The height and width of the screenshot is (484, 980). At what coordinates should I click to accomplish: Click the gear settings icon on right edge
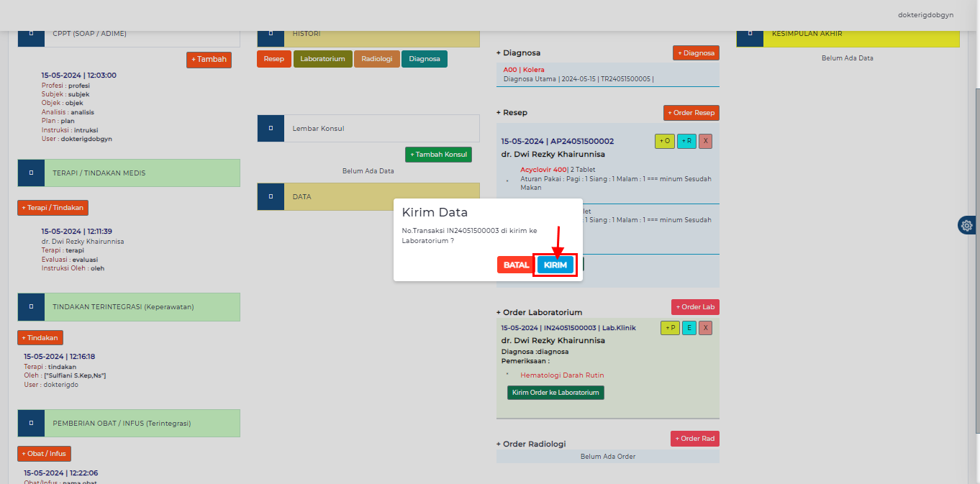(966, 225)
